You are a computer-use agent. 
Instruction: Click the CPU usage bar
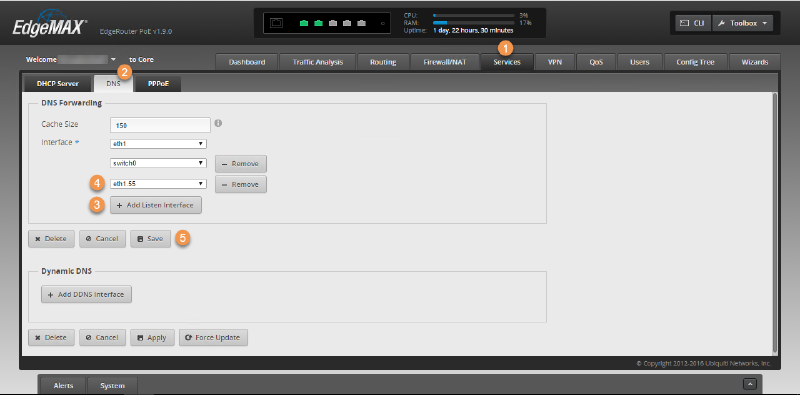[473, 16]
